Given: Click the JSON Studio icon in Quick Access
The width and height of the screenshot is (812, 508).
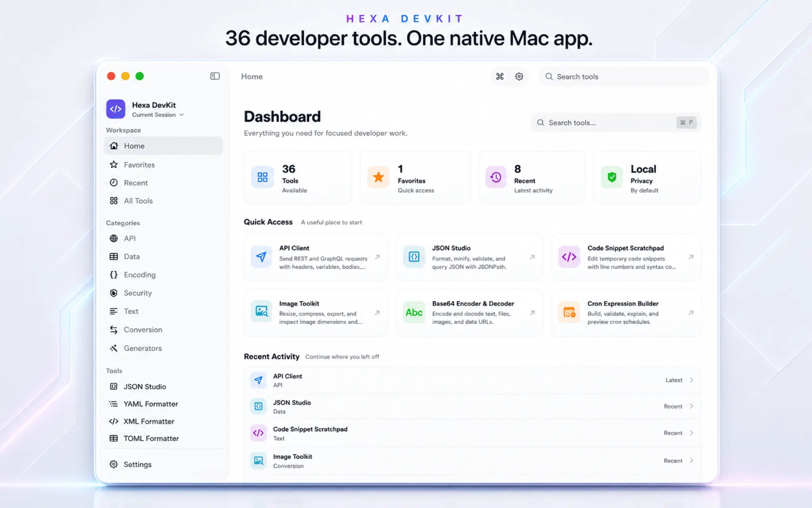Looking at the screenshot, I should 414,257.
